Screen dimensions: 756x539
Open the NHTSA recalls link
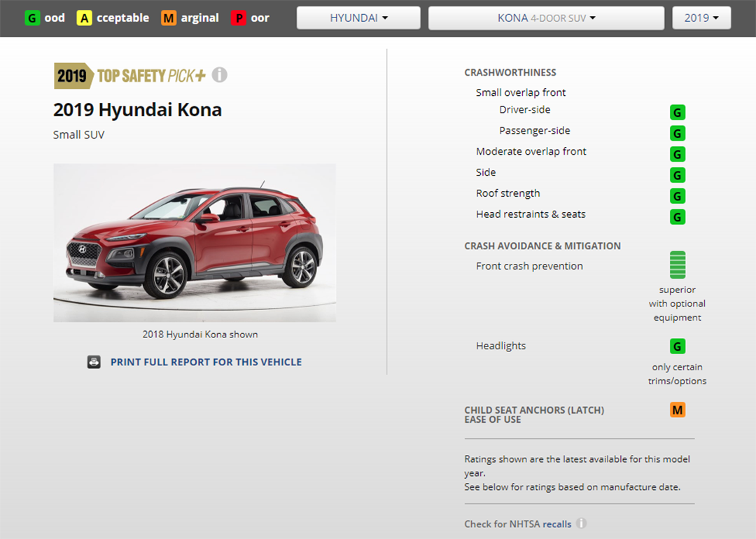tap(556, 524)
